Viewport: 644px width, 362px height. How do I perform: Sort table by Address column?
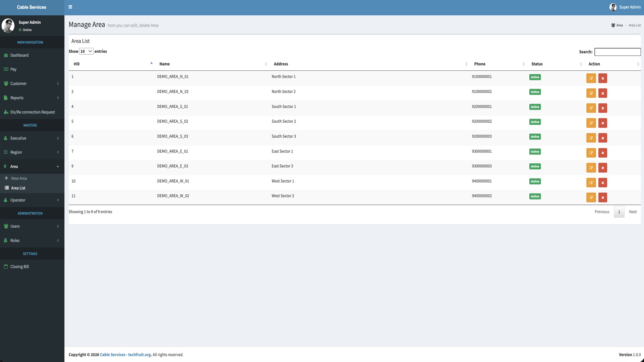tap(369, 64)
